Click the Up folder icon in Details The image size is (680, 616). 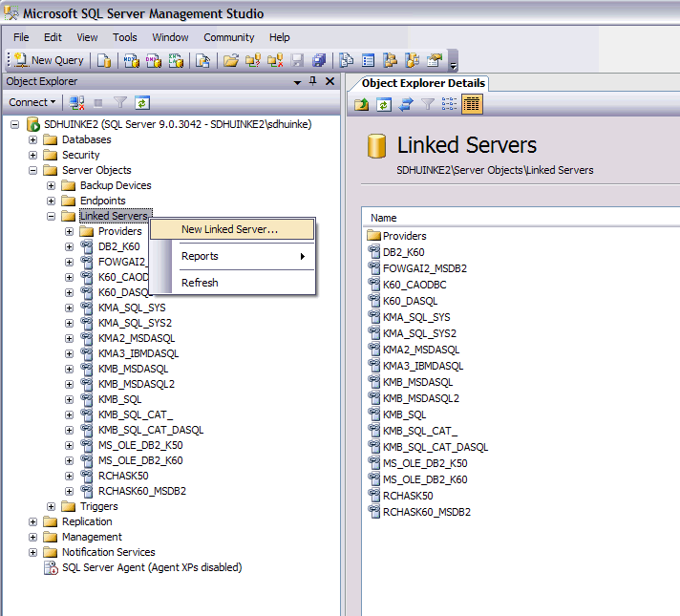(x=362, y=104)
